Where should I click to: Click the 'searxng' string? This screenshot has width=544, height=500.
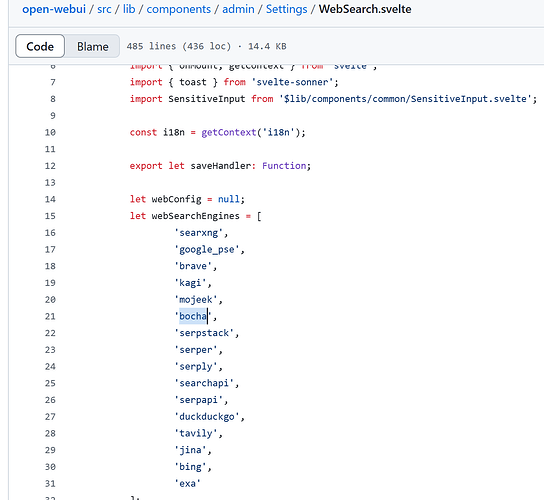(198, 232)
